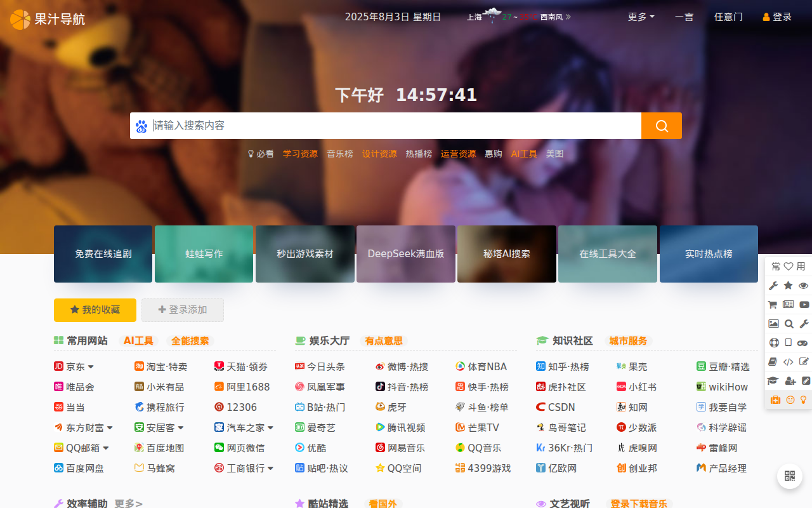The width and height of the screenshot is (812, 508).
Task: Switch to the 有点意思 tab
Action: pos(384,341)
